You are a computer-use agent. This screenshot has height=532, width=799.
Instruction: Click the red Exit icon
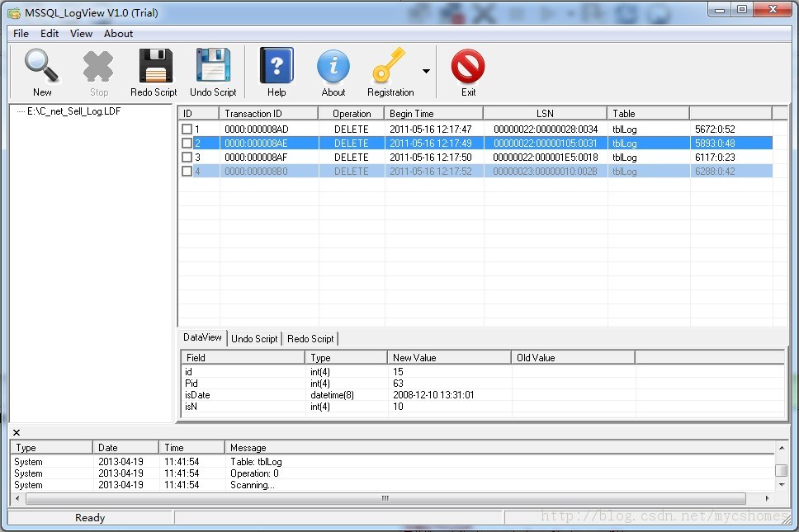coord(468,66)
